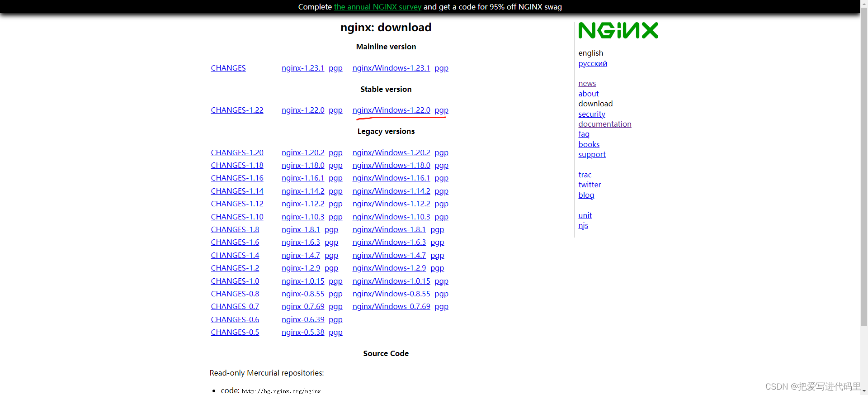Download nginx/Windows-1.0.15
The height and width of the screenshot is (395, 868).
point(392,281)
